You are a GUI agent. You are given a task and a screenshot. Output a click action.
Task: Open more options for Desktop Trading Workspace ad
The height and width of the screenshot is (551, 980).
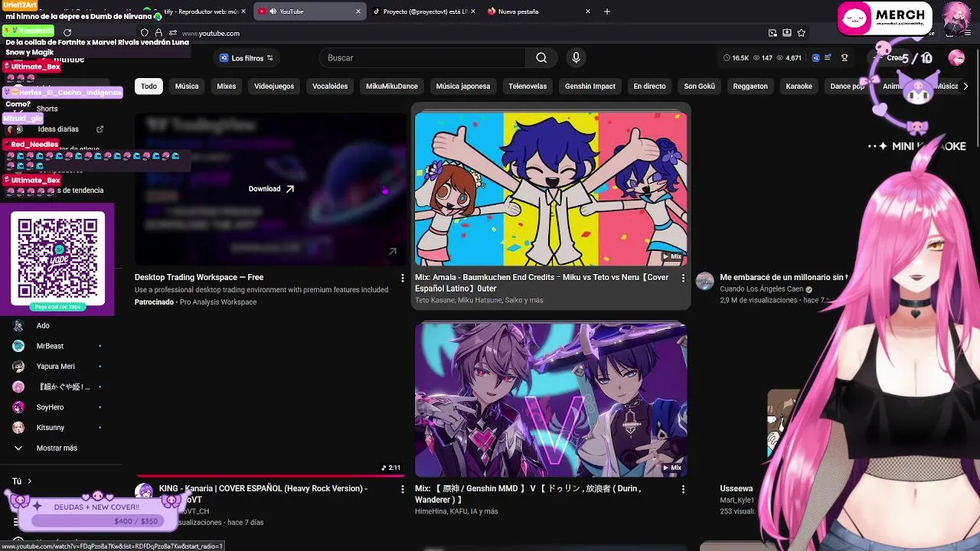403,278
